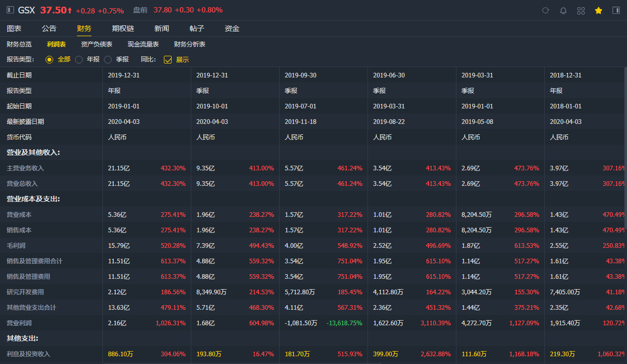Image resolution: width=627 pixels, height=364 pixels.
Task: Uncheck the 同比 展示 checkbox
Action: point(167,59)
